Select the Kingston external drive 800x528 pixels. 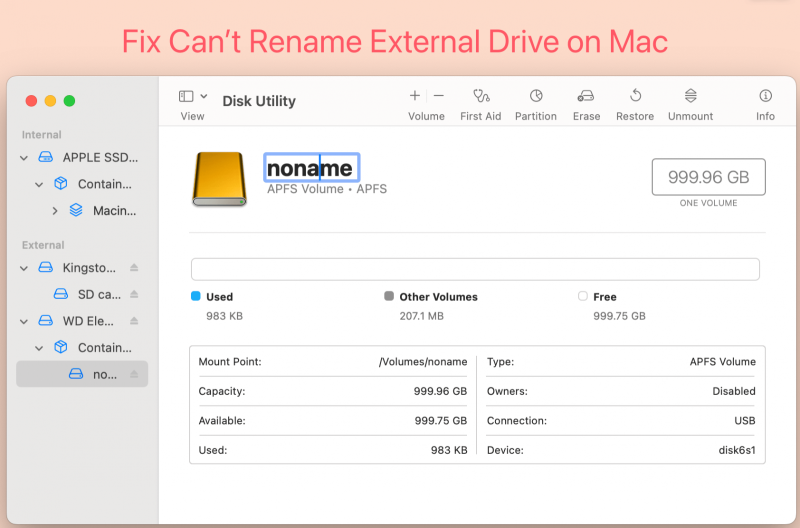tap(90, 268)
